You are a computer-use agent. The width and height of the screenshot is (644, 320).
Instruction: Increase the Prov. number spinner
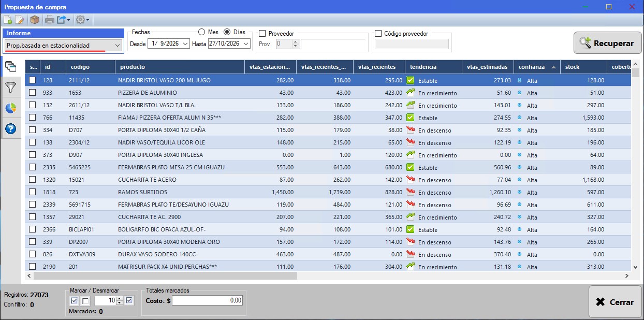[x=296, y=42]
